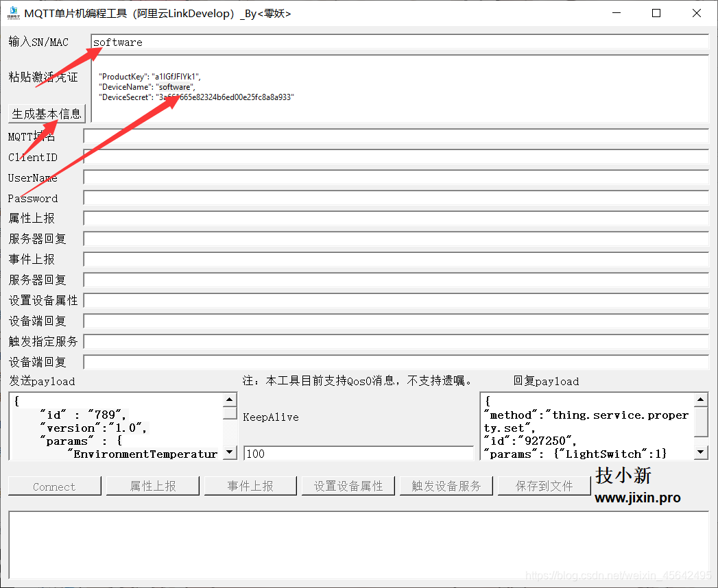This screenshot has width=718, height=588.
Task: Click the KeepAlive value field showing 100
Action: (x=359, y=454)
